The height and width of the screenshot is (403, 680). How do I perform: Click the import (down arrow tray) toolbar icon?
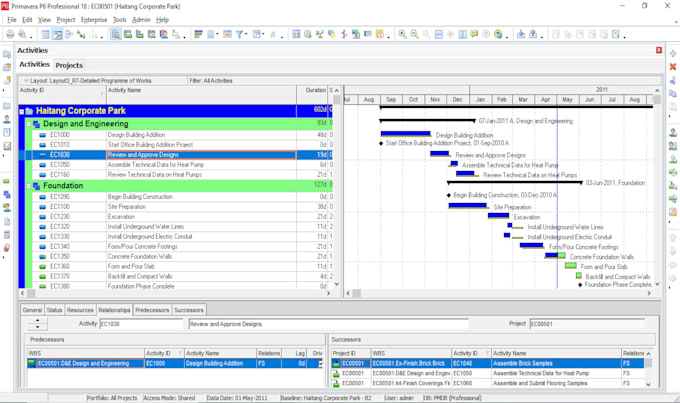click(521, 34)
